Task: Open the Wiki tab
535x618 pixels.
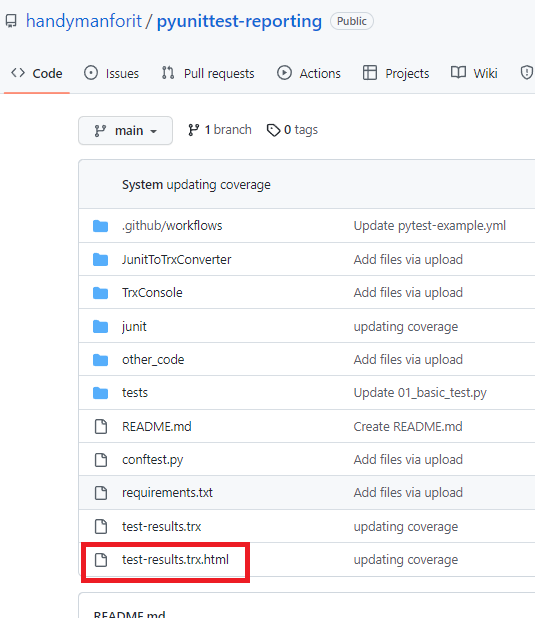Action: (474, 73)
